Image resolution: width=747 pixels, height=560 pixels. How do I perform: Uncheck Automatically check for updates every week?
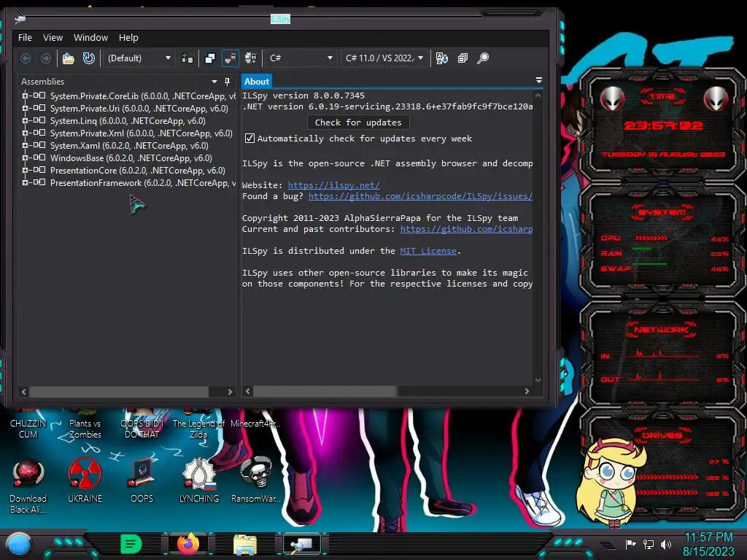pyautogui.click(x=249, y=139)
